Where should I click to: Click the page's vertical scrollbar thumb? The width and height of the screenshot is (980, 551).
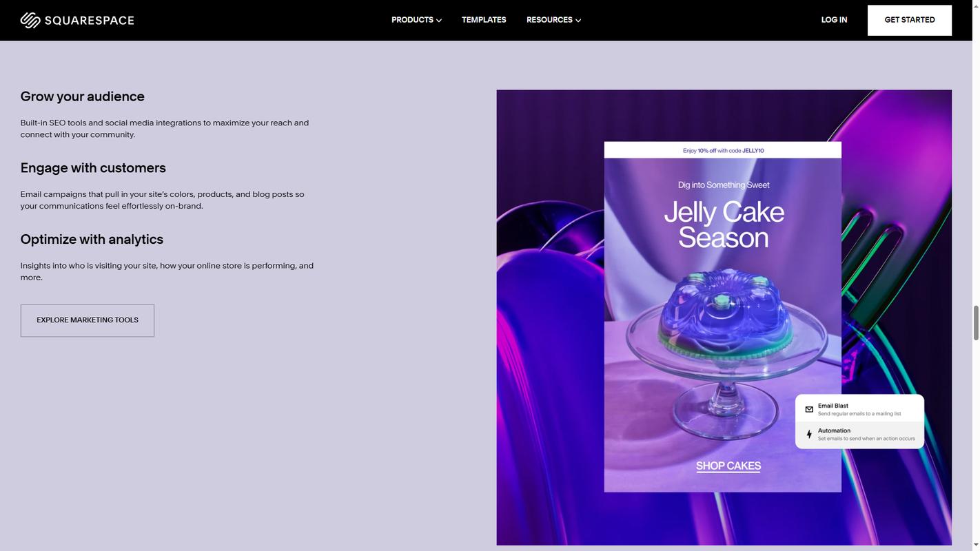point(975,322)
